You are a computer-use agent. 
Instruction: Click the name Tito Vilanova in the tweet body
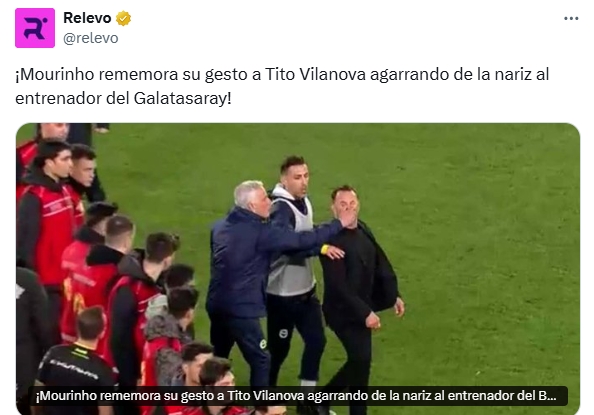pos(315,74)
